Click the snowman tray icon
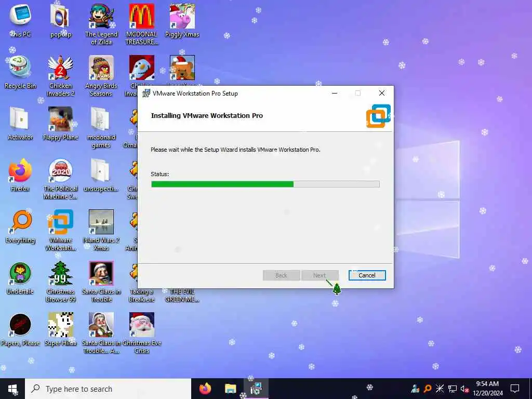This screenshot has width=532, height=399. (415, 389)
